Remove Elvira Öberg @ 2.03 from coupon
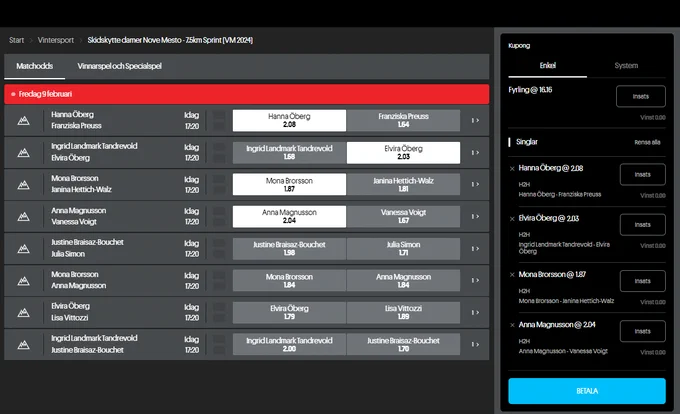 pos(512,219)
